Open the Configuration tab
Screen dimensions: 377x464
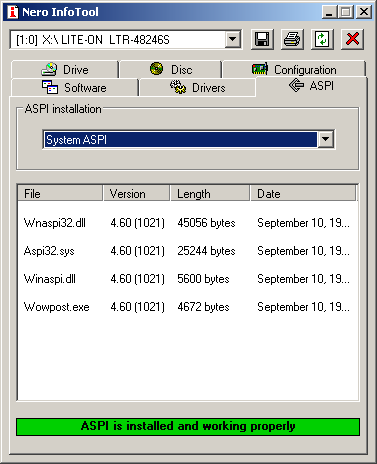click(294, 70)
